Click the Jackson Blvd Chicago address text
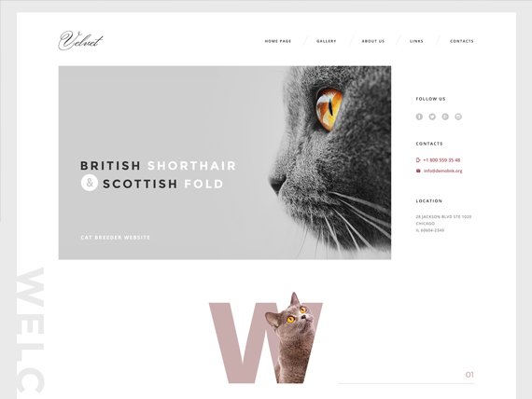The image size is (532, 399). [x=443, y=224]
